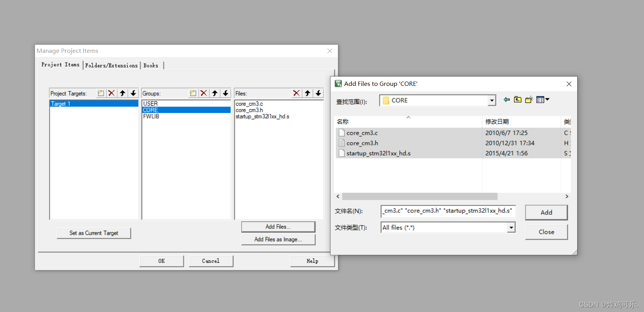644x312 pixels.
Task: Click date 2010/6/7 17:25 cell
Action: pyautogui.click(x=506, y=133)
